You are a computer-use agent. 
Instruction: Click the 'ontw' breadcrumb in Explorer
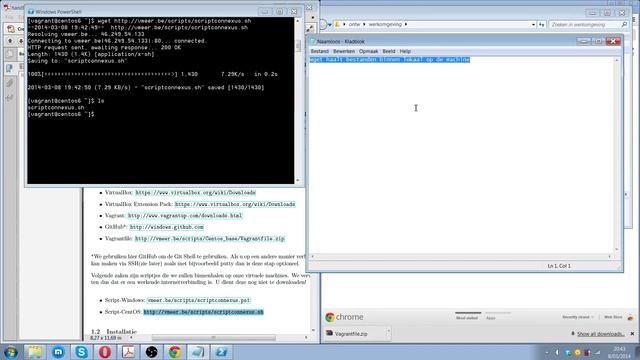pos(354,24)
